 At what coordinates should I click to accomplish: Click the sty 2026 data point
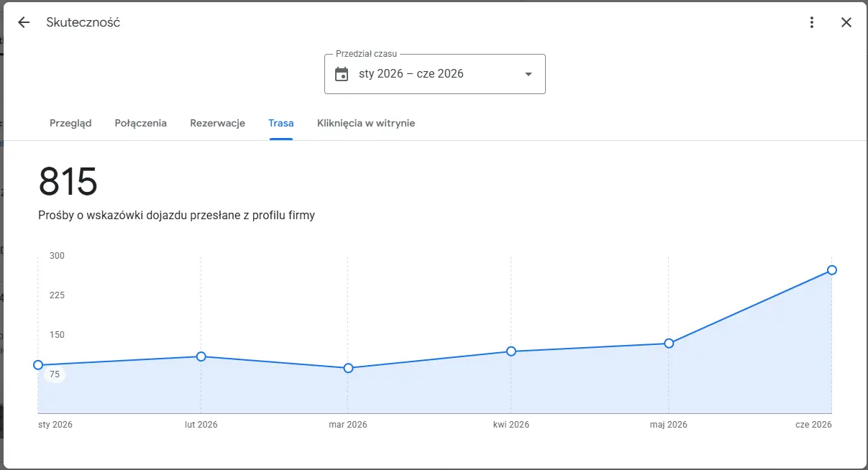point(38,365)
